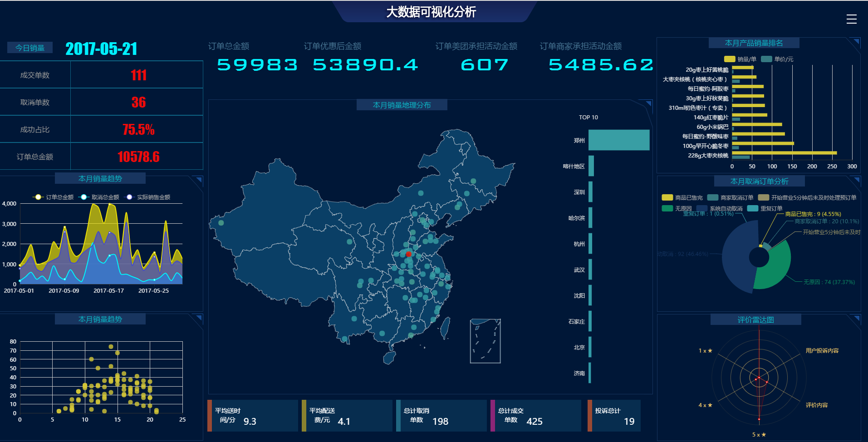This screenshot has height=442, width=868.
Task: Open the hamburger menu at top right
Action: [851, 19]
